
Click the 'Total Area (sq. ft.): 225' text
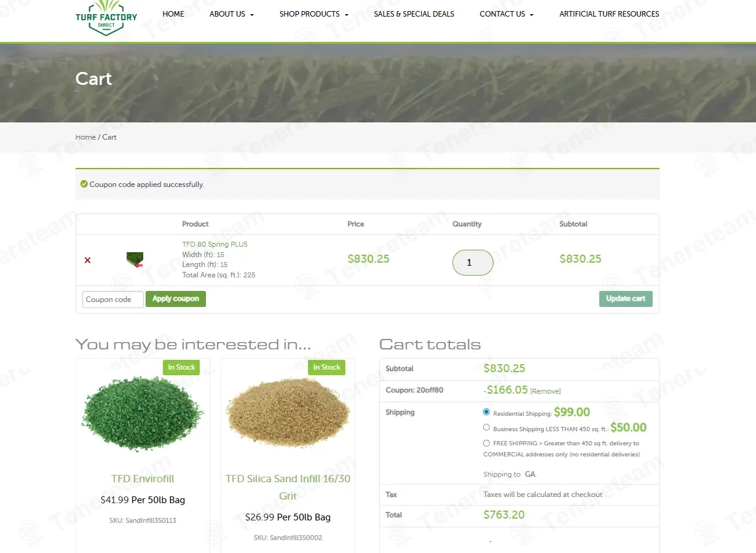219,275
